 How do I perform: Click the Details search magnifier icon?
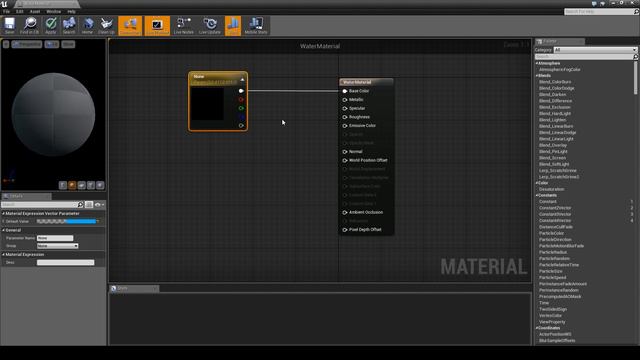click(80, 204)
